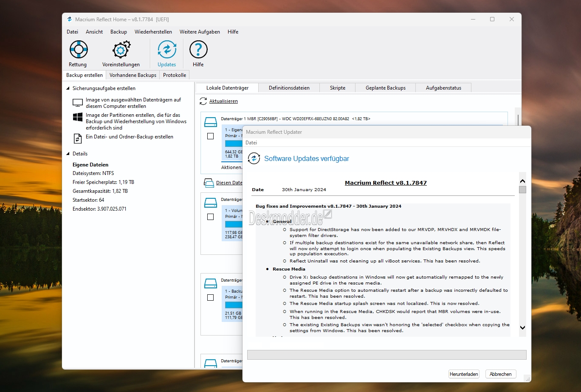This screenshot has height=392, width=581.
Task: Click the Abbrechen button
Action: click(501, 374)
